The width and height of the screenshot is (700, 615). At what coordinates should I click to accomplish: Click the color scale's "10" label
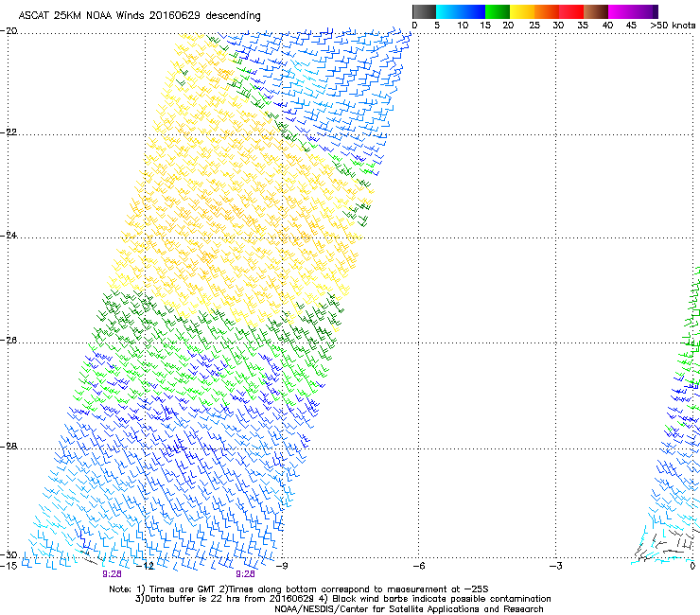pos(463,26)
